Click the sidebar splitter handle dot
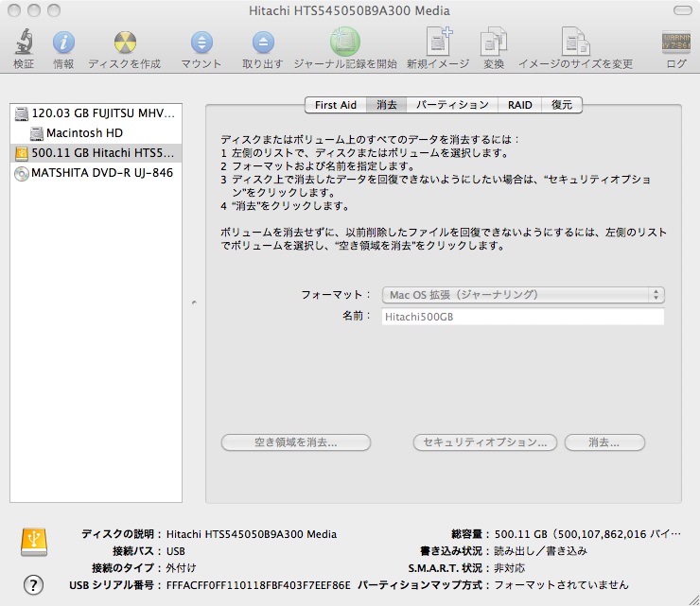This screenshot has width=700, height=606. tap(194, 303)
